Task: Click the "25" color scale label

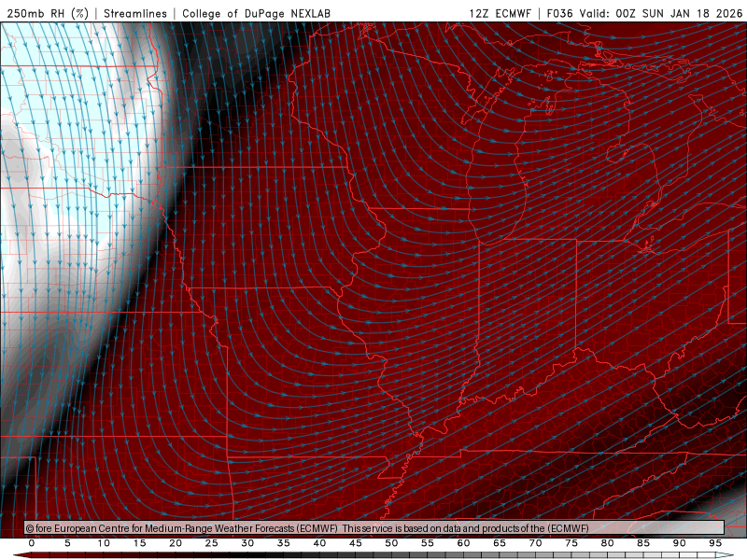Action: coord(212,543)
